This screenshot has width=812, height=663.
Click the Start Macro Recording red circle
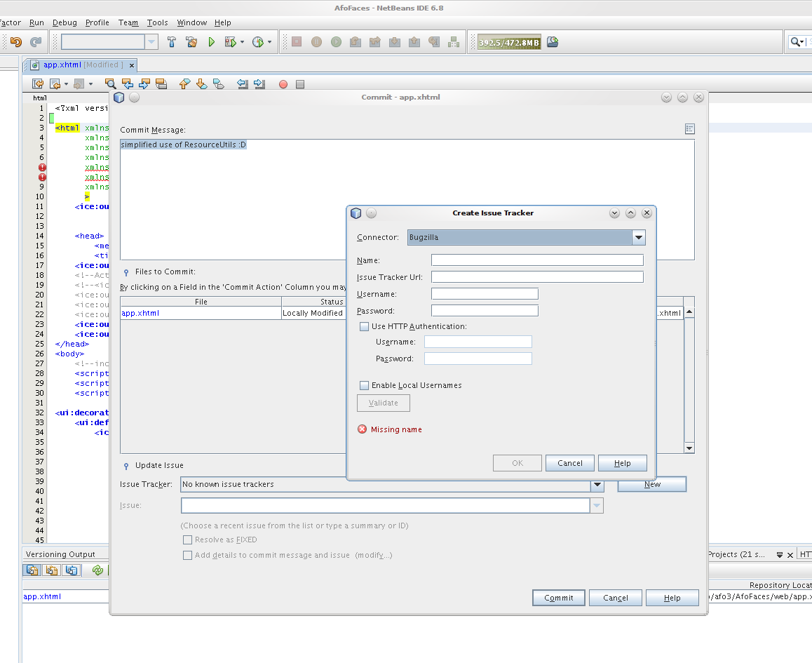pyautogui.click(x=283, y=84)
